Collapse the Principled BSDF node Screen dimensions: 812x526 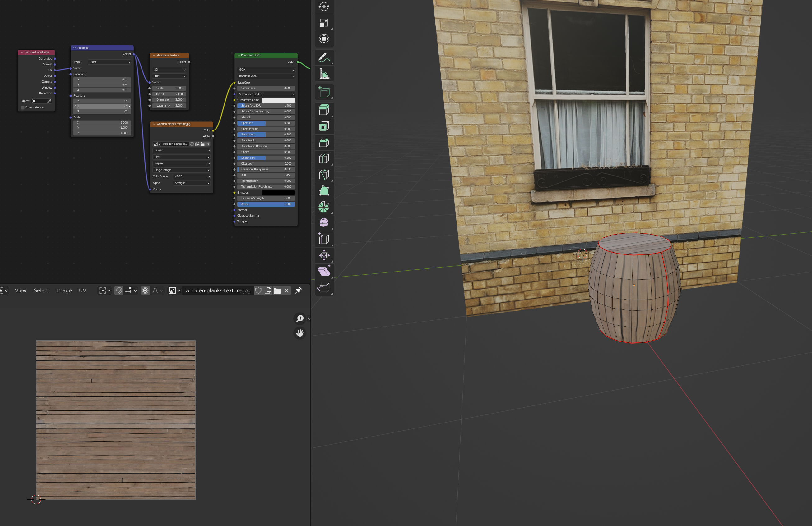(239, 55)
